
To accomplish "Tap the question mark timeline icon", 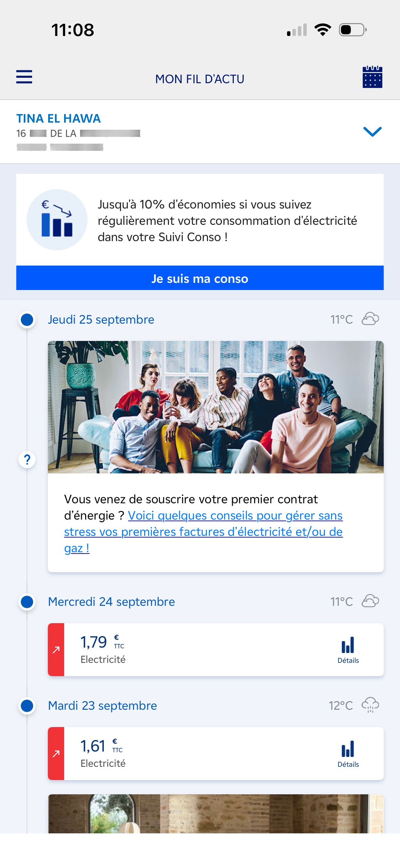I will [27, 460].
